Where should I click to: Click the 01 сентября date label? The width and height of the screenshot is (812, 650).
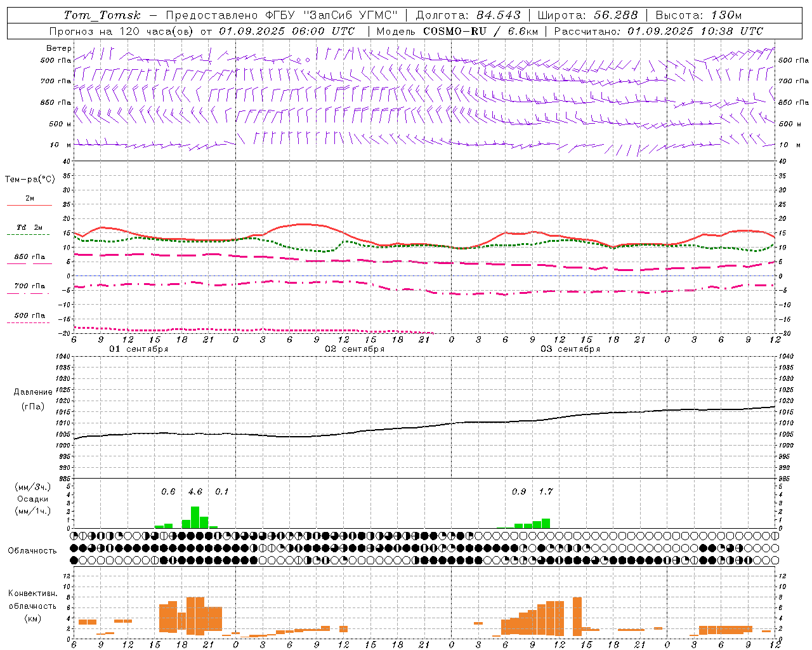pos(138,349)
